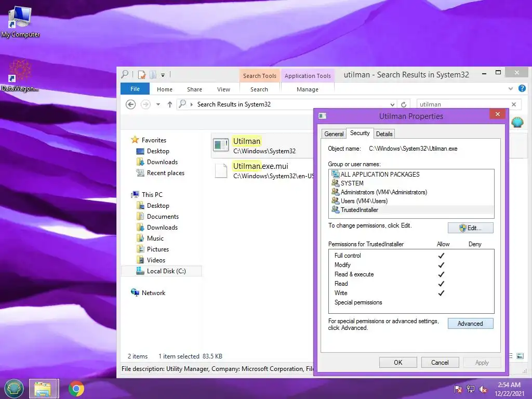The image size is (532, 399).
Task: Click the Advanced button
Action: pyautogui.click(x=470, y=324)
